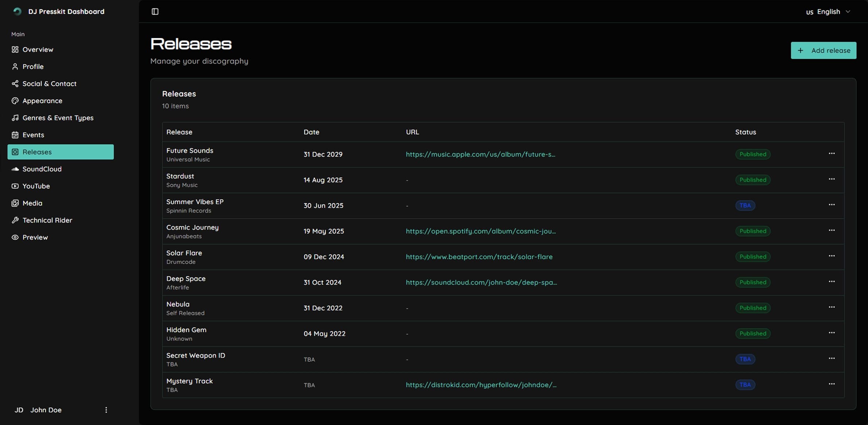Image resolution: width=868 pixels, height=425 pixels.
Task: Open the Spotify link for Cosmic Journey
Action: [481, 231]
